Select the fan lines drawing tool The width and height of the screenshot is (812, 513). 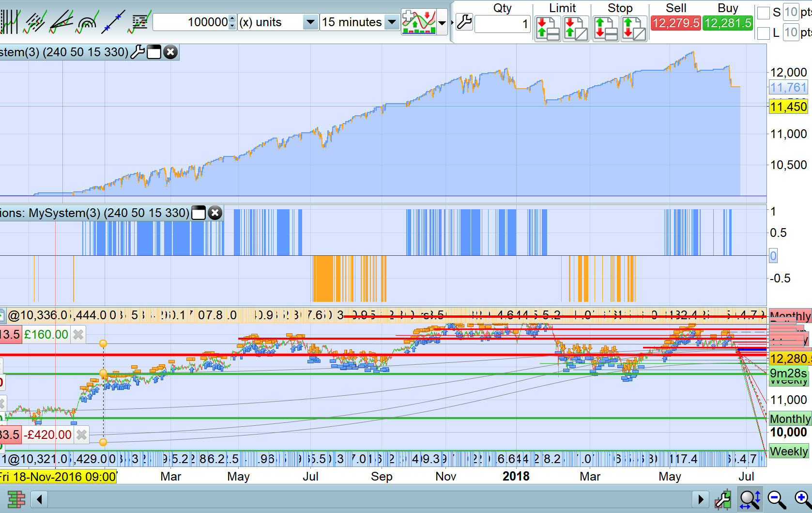[61, 22]
